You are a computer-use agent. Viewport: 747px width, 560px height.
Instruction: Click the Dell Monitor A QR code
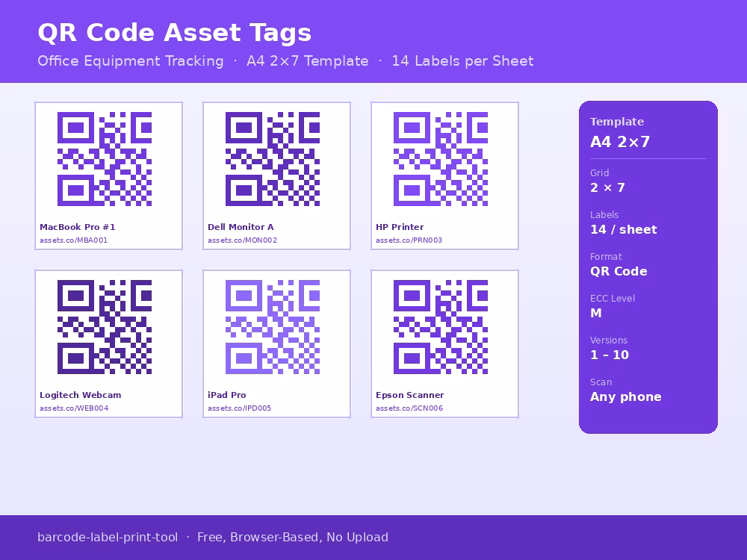click(x=273, y=159)
